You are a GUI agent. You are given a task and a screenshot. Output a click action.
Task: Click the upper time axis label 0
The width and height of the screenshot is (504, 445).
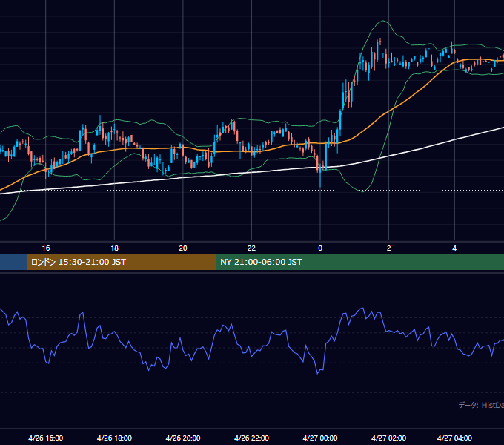320,248
